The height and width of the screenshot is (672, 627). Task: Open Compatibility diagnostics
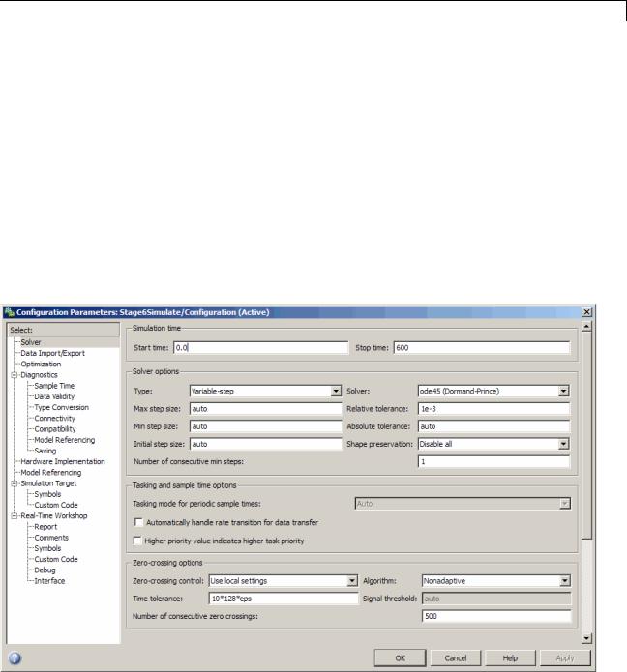[55, 429]
